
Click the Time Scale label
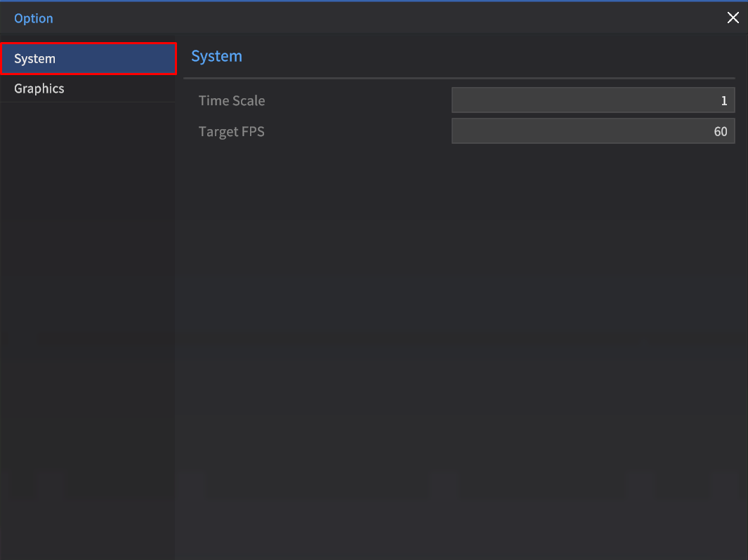click(x=232, y=100)
